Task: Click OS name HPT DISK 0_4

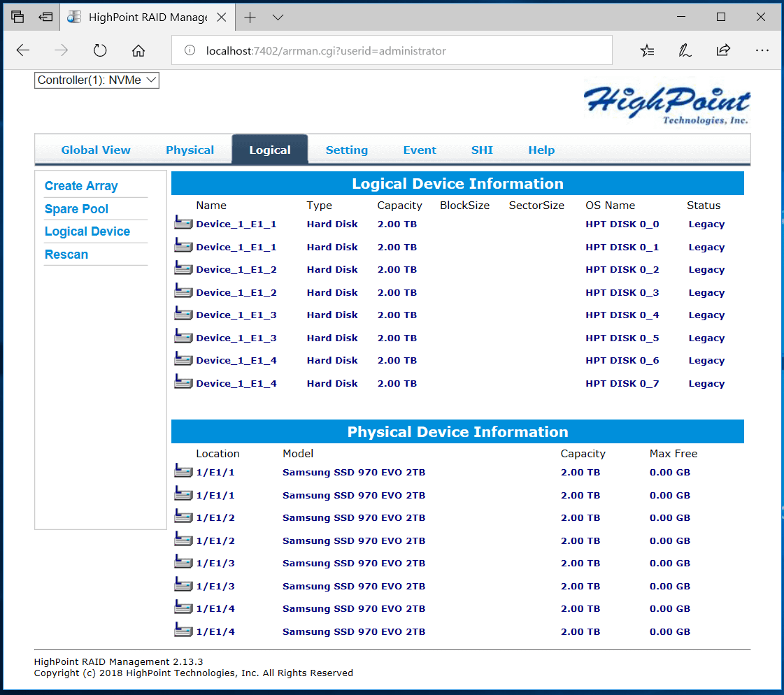Action: (x=622, y=315)
